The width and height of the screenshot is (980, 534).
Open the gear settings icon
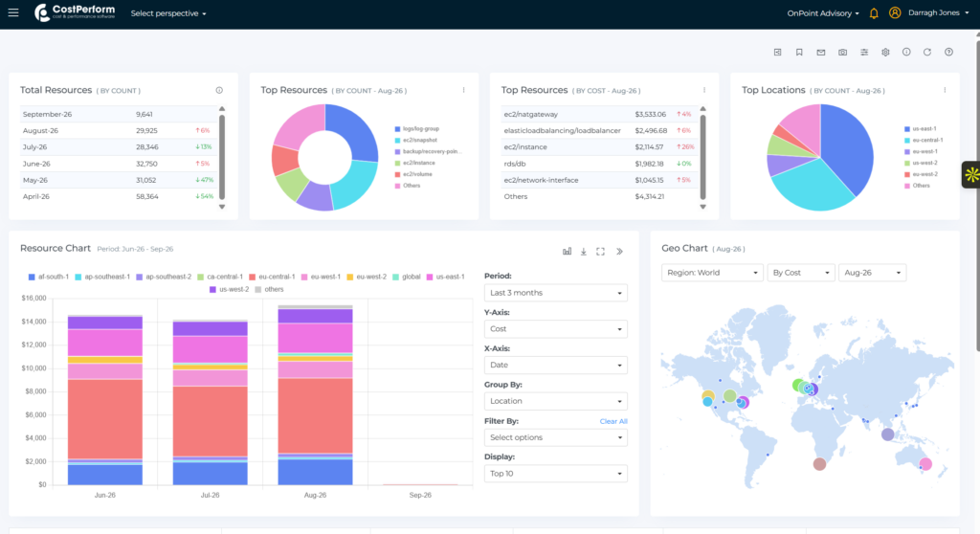[x=885, y=53]
